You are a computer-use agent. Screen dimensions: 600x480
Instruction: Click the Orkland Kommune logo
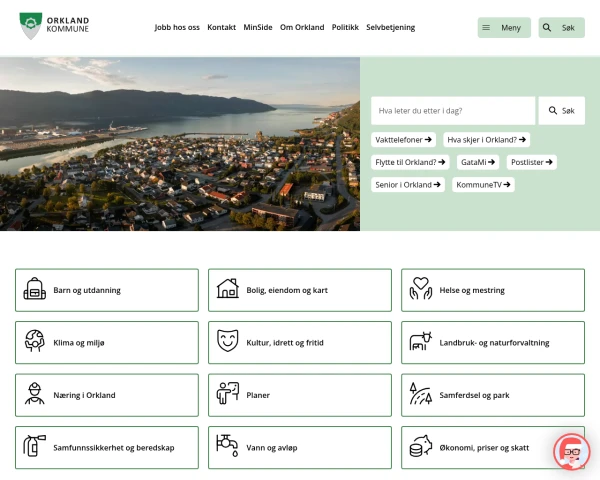point(54,27)
